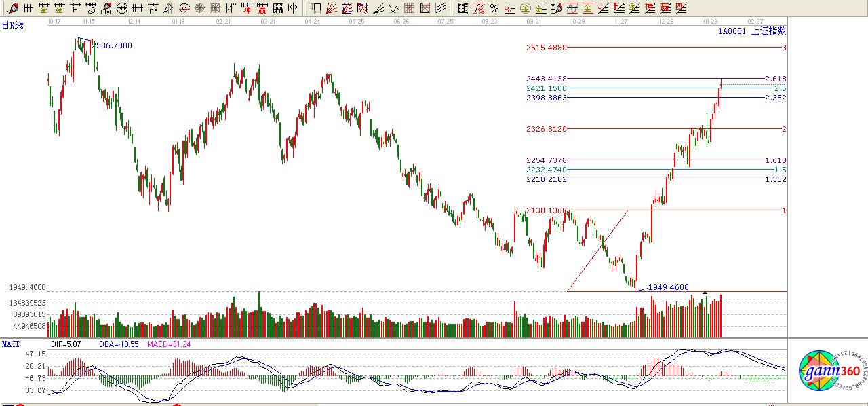Screen dimensions: 868x406
Task: Click the 日K线 chart period label
Action: pos(12,25)
